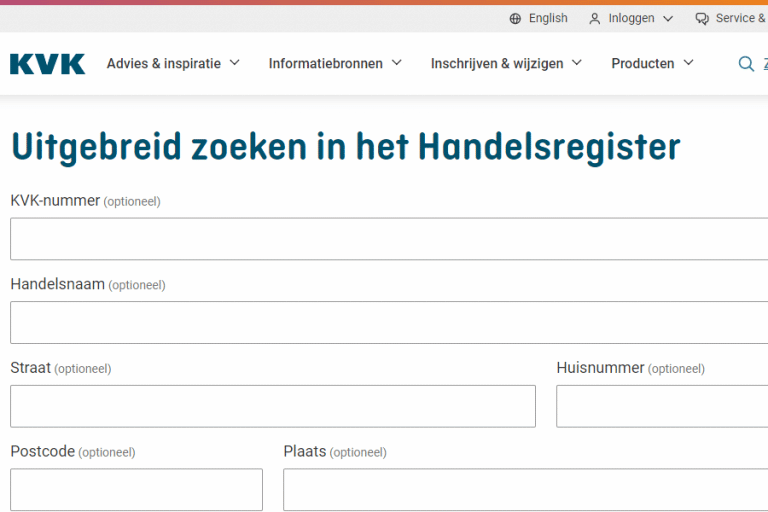The width and height of the screenshot is (768, 512).
Task: Focus the Huisnummer input field
Action: click(x=662, y=406)
